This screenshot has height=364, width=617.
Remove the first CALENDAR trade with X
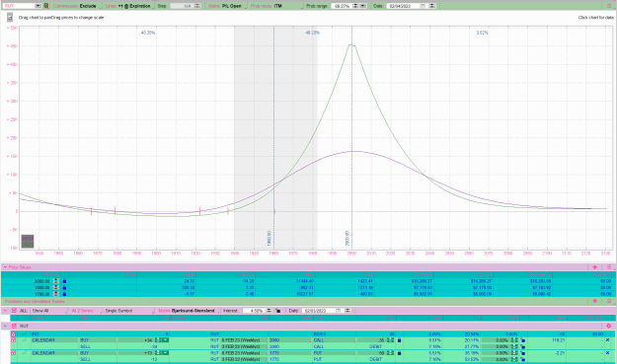pyautogui.click(x=607, y=340)
